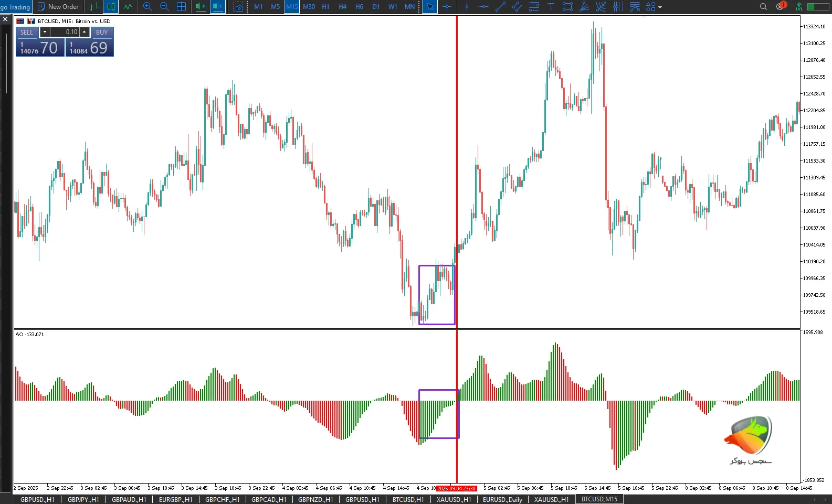Viewport: 832px width, 504px height.
Task: Select the cycle lines tool
Action: 618,7
